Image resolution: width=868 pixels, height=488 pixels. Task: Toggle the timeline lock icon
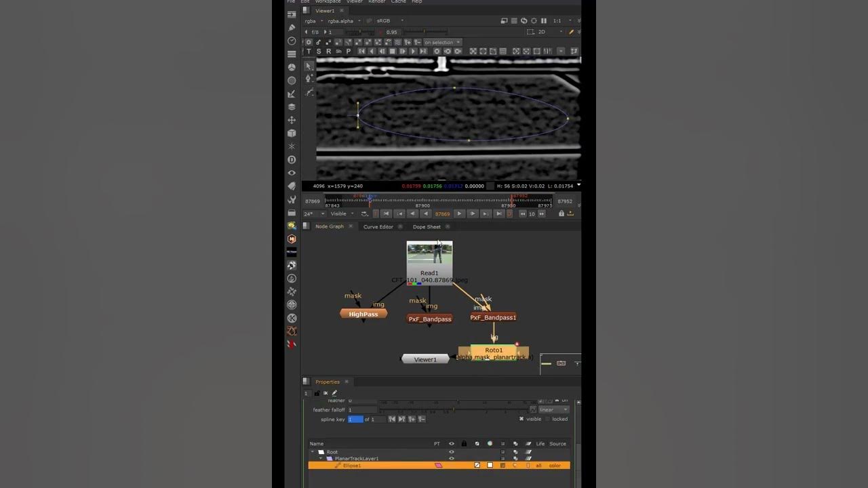(561, 213)
